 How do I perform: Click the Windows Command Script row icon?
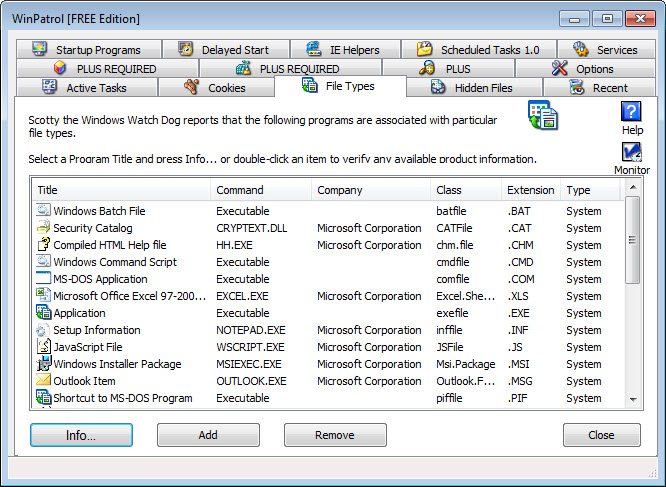[x=43, y=261]
